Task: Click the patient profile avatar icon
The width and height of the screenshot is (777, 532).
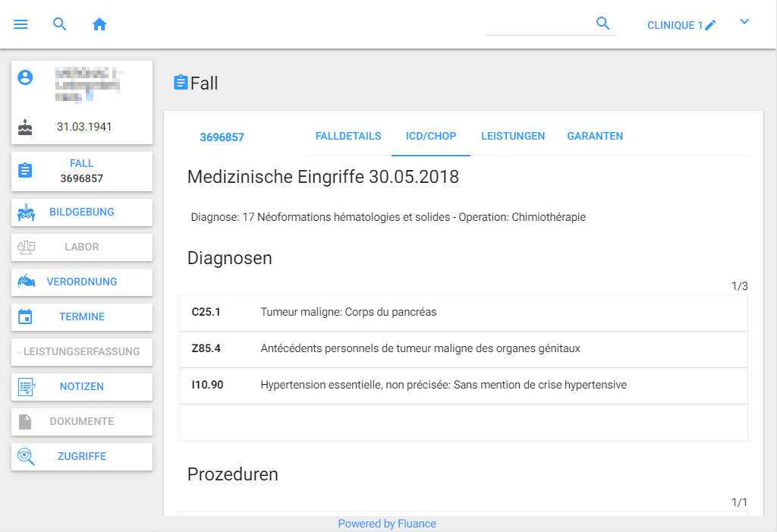Action: coord(26,77)
